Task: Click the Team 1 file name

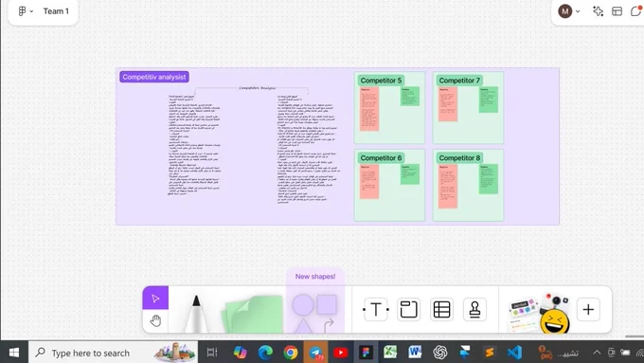Action: pyautogui.click(x=56, y=11)
